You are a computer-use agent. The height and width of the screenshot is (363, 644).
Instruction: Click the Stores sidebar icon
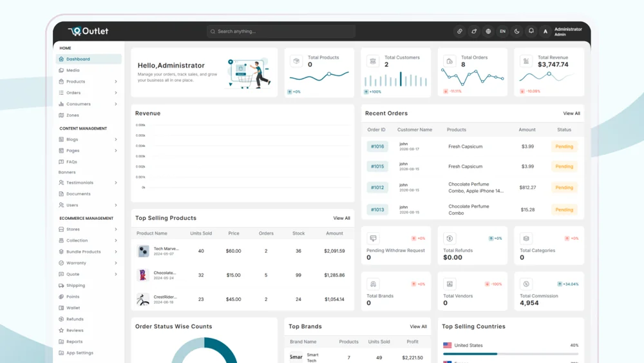[61, 230]
